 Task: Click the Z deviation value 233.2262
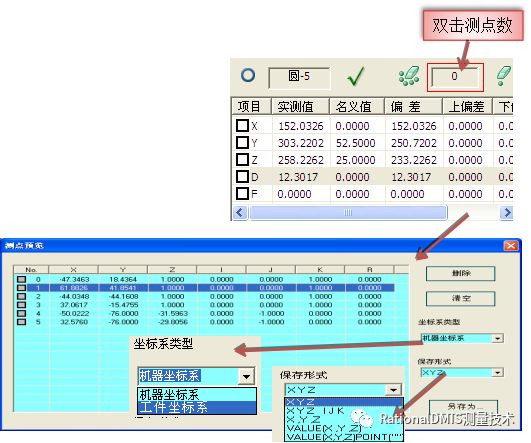(x=414, y=160)
